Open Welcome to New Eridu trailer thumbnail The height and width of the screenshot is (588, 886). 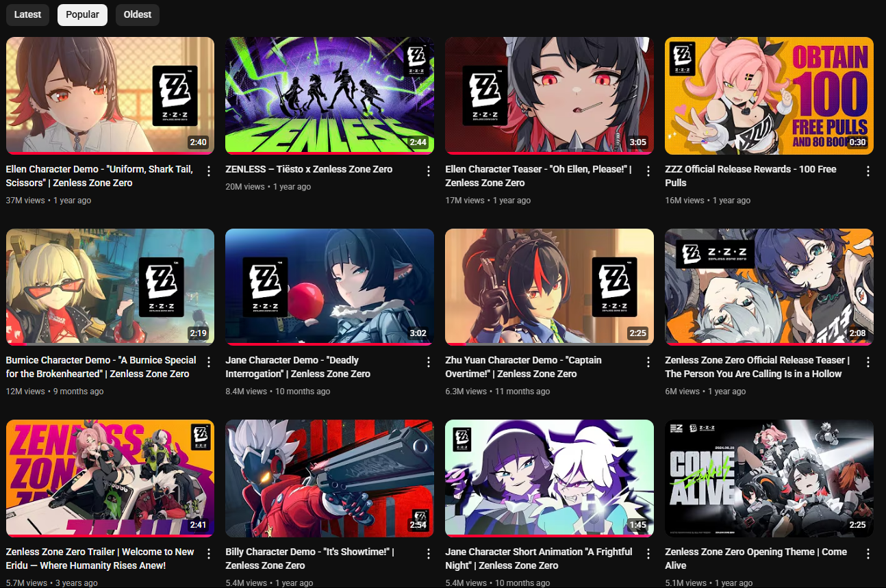click(x=110, y=478)
